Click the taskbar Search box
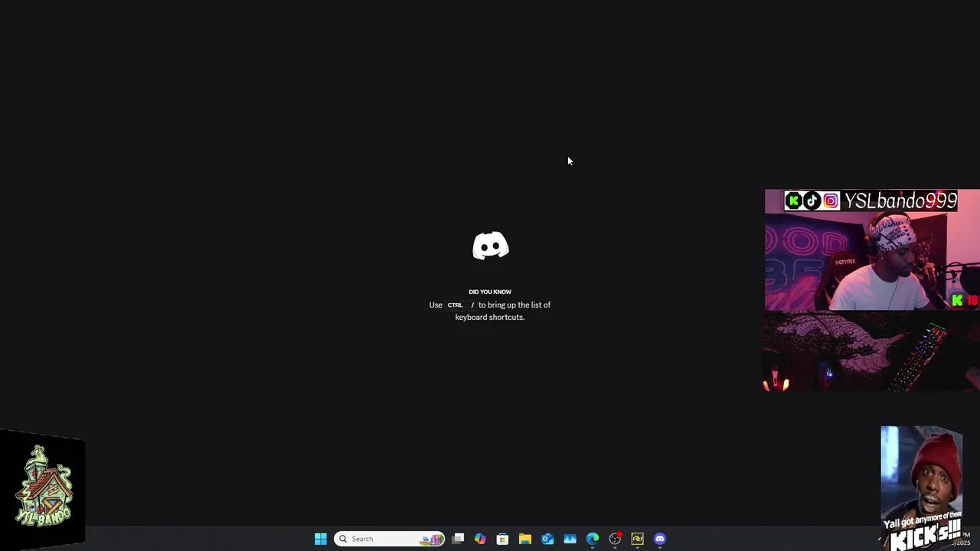 pos(390,539)
